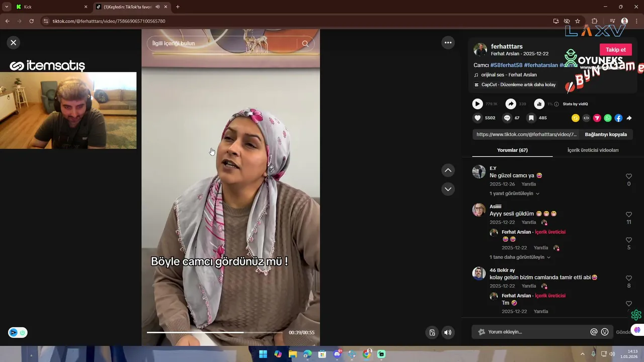
Task: Switch to 'İçerik üreticisi videoları' tab
Action: (593, 150)
